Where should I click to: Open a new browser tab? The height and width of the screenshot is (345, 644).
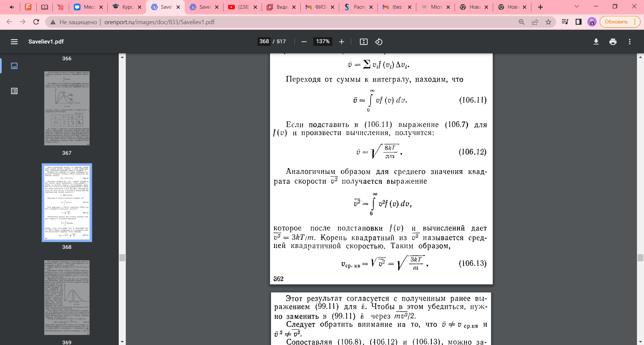pyautogui.click(x=540, y=7)
